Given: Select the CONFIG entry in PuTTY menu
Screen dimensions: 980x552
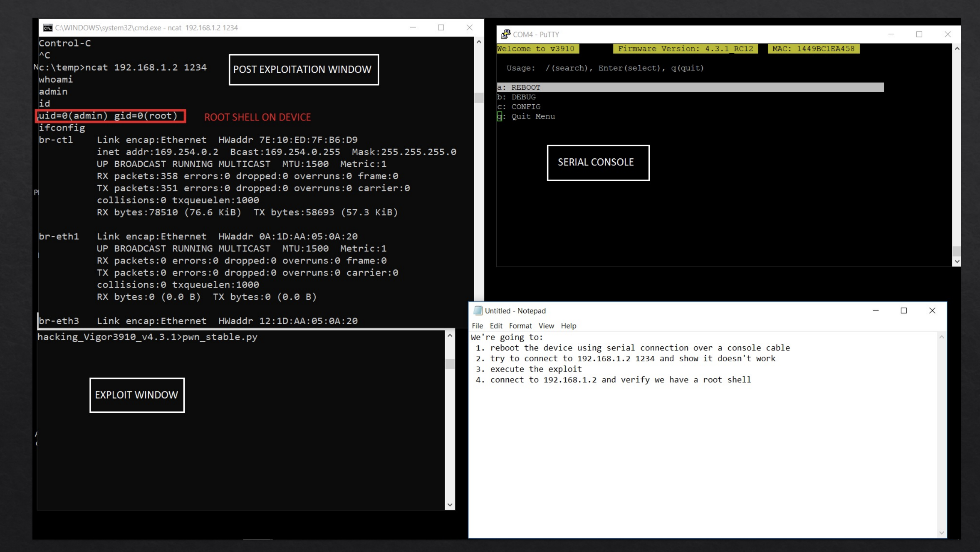Looking at the screenshot, I should 519,107.
